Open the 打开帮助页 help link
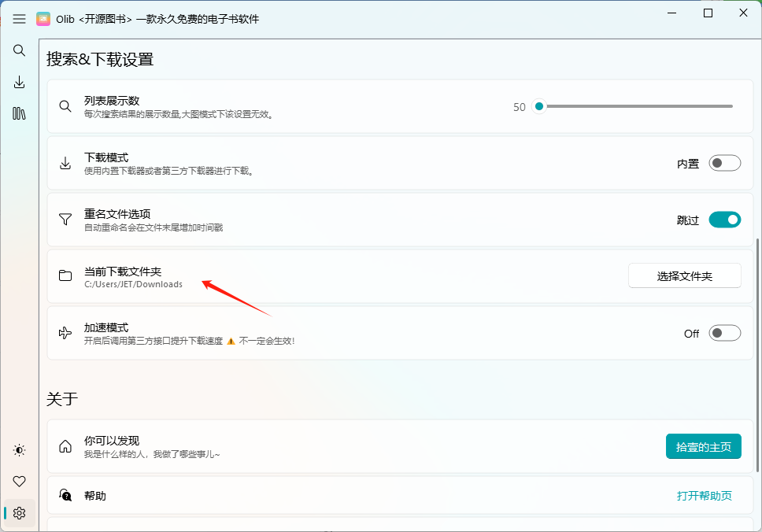Image resolution: width=762 pixels, height=532 pixels. pos(705,496)
